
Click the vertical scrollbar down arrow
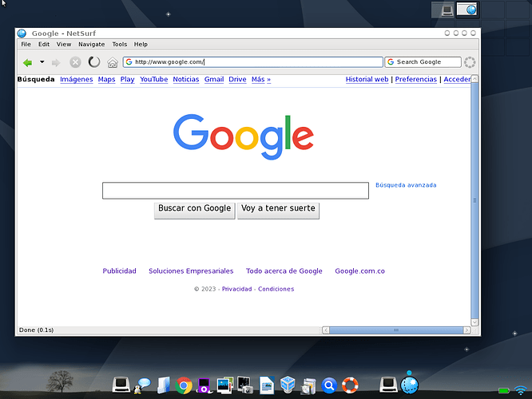475,322
